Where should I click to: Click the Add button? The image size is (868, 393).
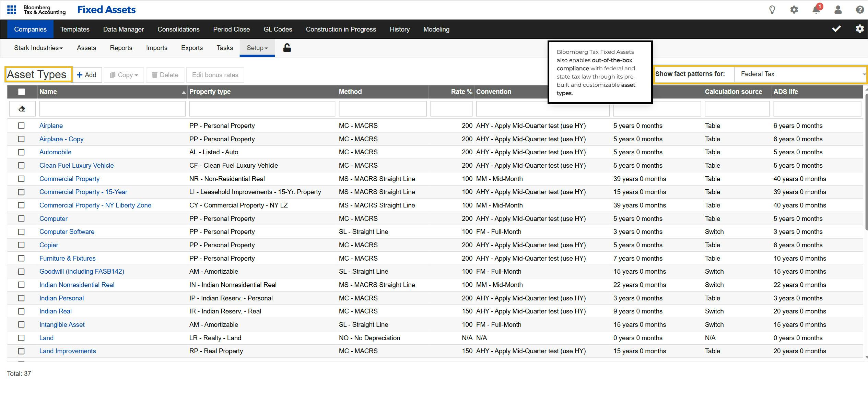click(87, 75)
